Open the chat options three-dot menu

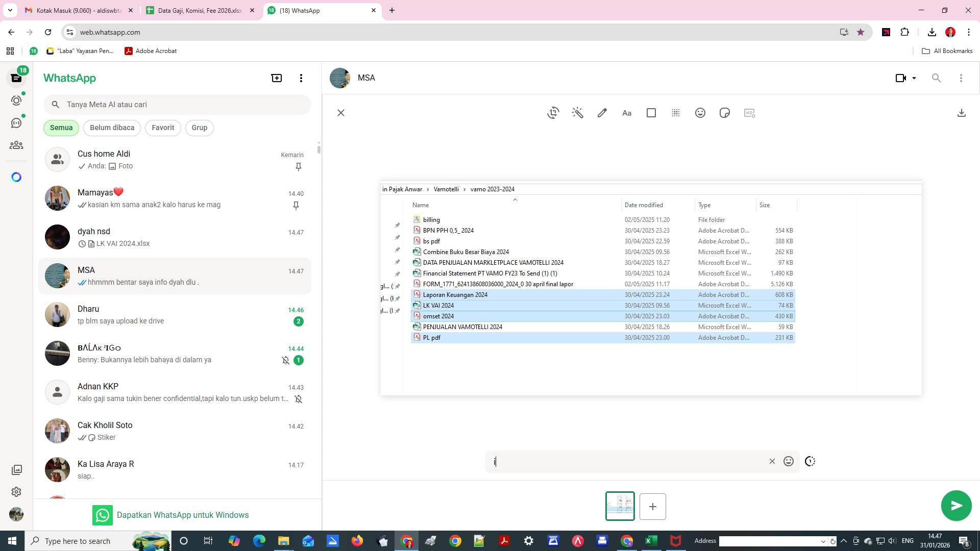tap(962, 78)
